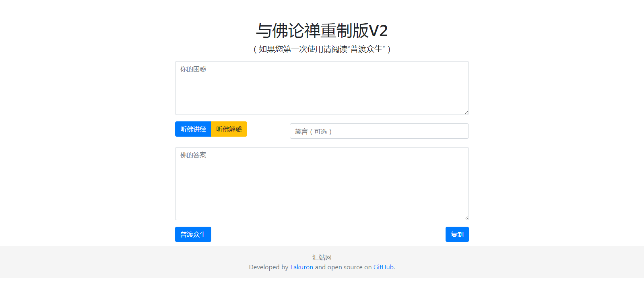The width and height of the screenshot is (644, 293).
Task: Open the Takuron developer link
Action: pos(301,267)
